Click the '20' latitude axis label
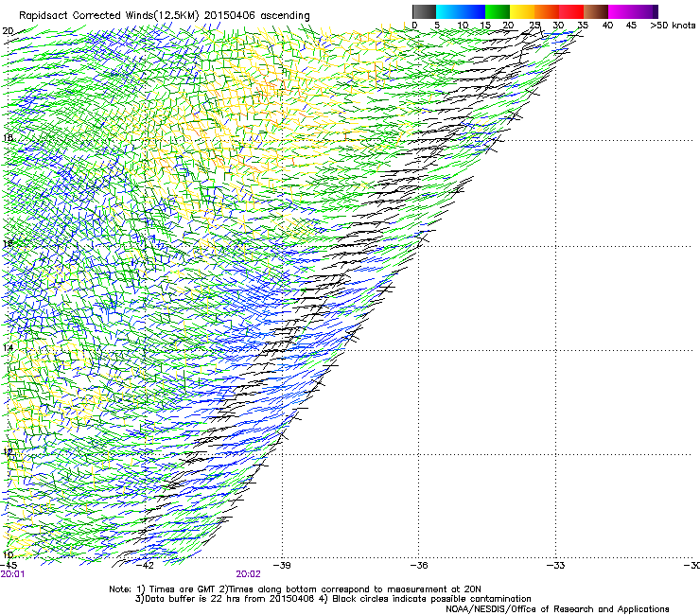 tap(8, 31)
